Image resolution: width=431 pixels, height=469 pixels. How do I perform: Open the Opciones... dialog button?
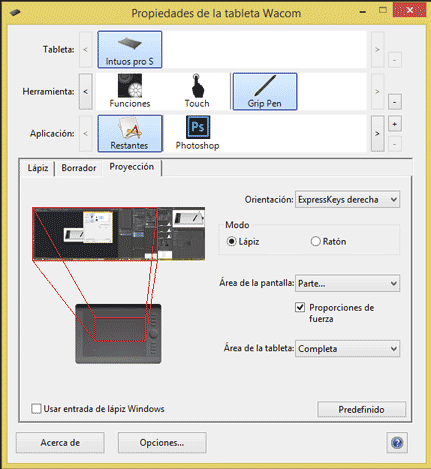(x=162, y=443)
